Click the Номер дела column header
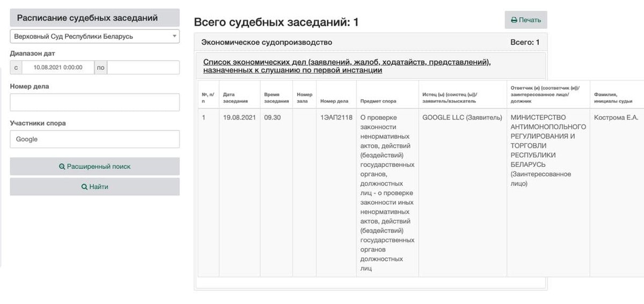 click(x=334, y=101)
